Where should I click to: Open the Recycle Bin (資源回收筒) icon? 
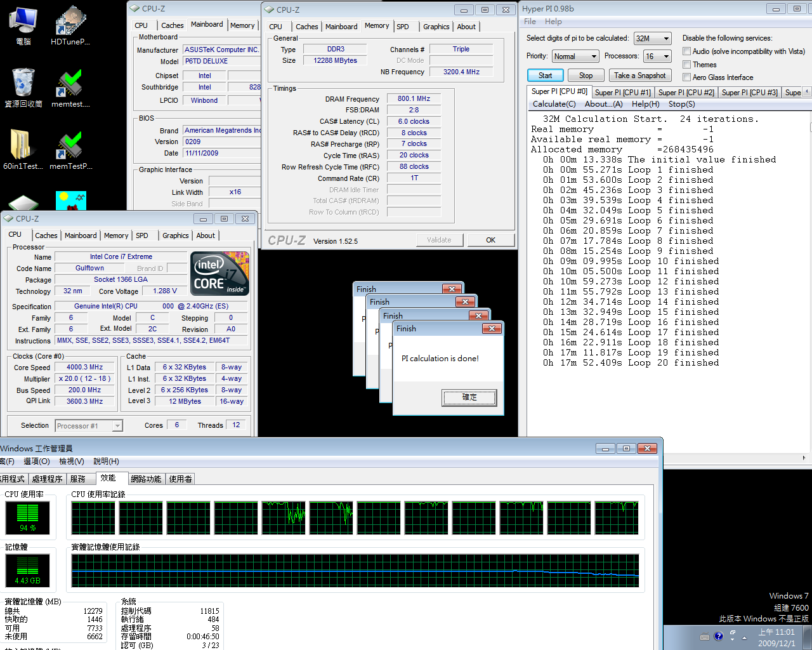tap(23, 88)
